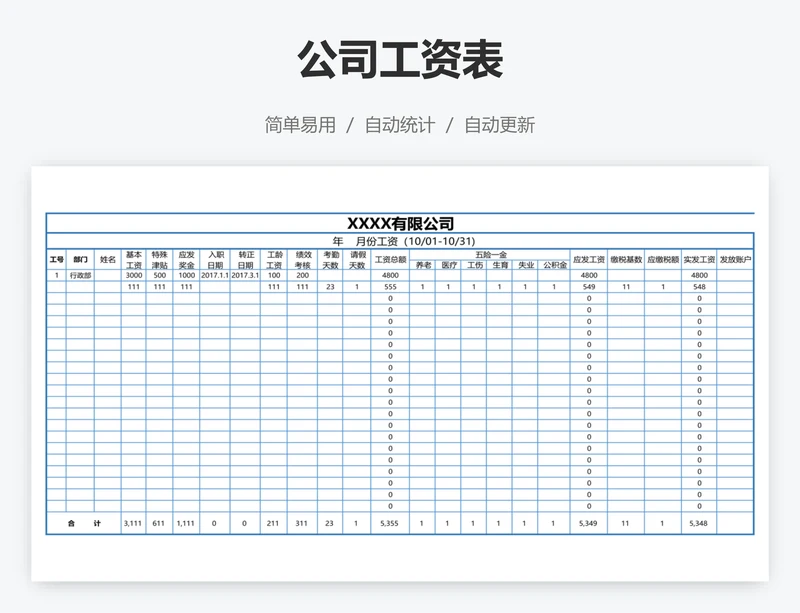This screenshot has width=800, height=613.
Task: Click the 应发奖金 column header
Action: click(184, 260)
